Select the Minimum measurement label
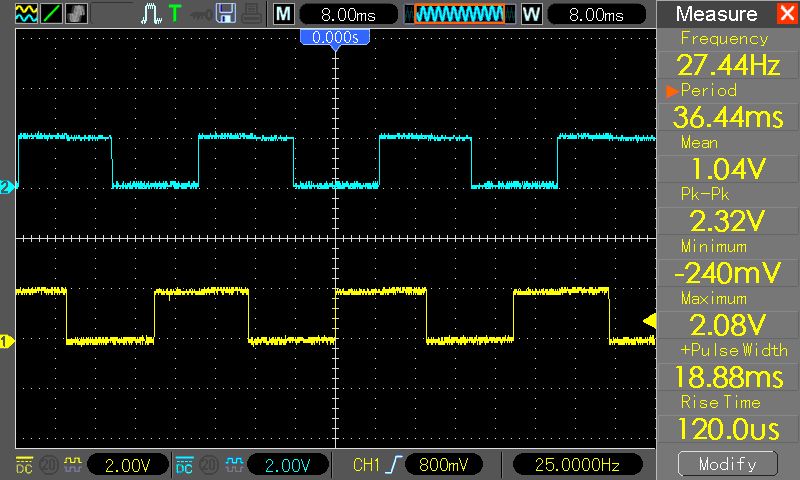Viewport: 800px width, 480px height. point(714,246)
